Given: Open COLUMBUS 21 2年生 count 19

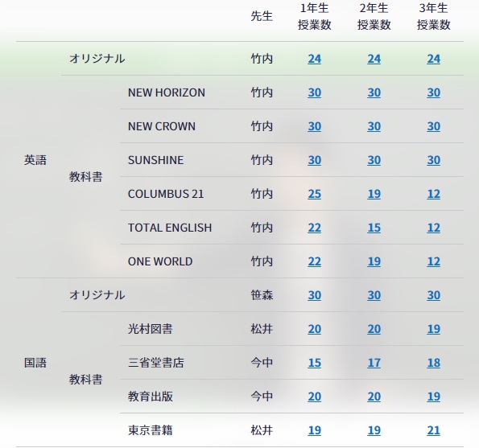Looking at the screenshot, I should (374, 194).
